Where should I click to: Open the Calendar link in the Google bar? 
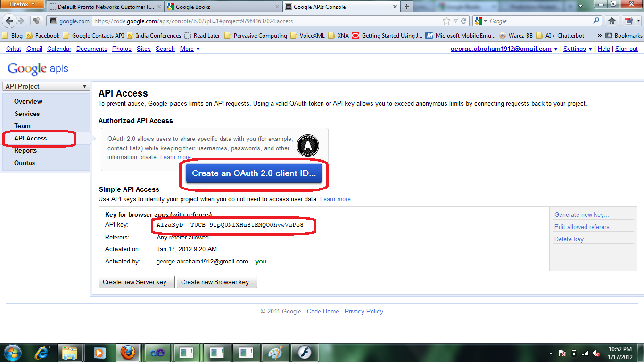click(59, 49)
